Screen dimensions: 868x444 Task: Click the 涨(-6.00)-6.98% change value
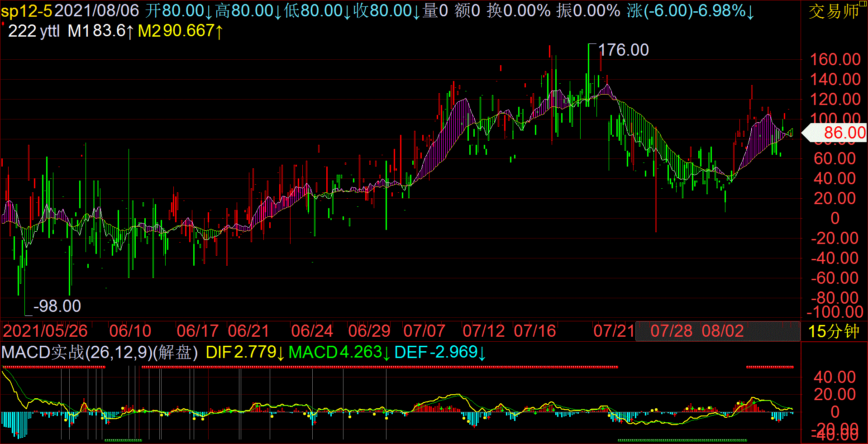[x=691, y=11]
